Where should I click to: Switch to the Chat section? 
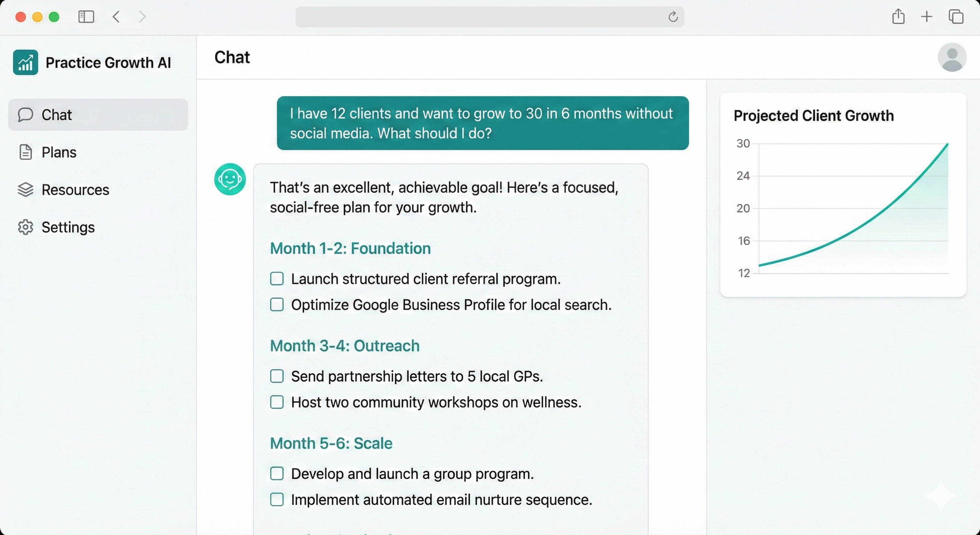tap(57, 115)
